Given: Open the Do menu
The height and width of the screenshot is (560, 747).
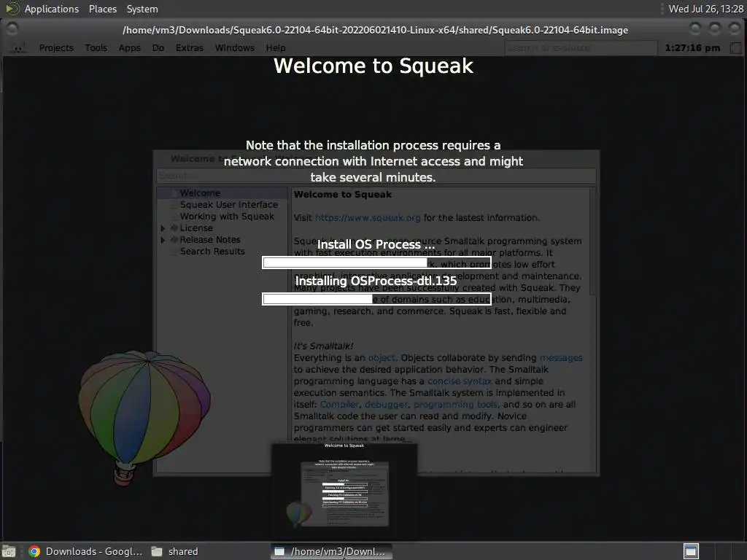Looking at the screenshot, I should click(x=158, y=48).
